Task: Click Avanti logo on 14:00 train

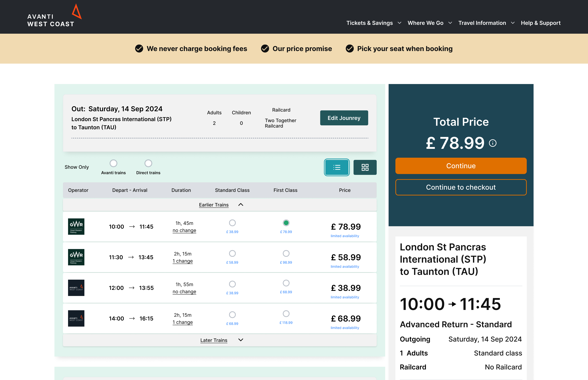Action: (76, 318)
